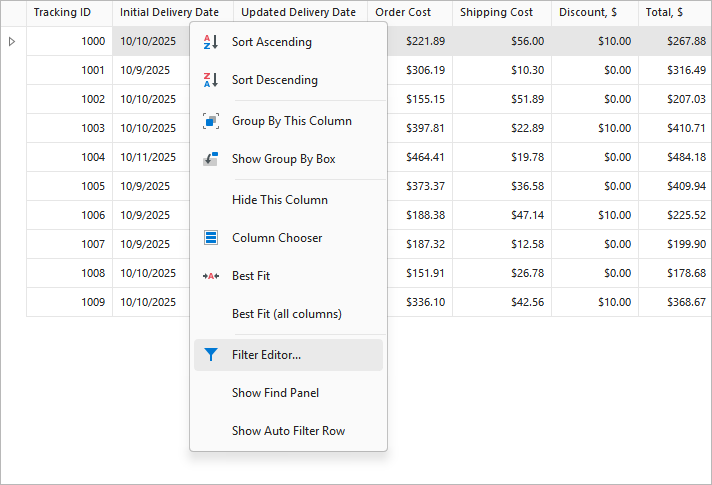Select Tracking ID cell 1004
This screenshot has height=485, width=712.
[69, 157]
